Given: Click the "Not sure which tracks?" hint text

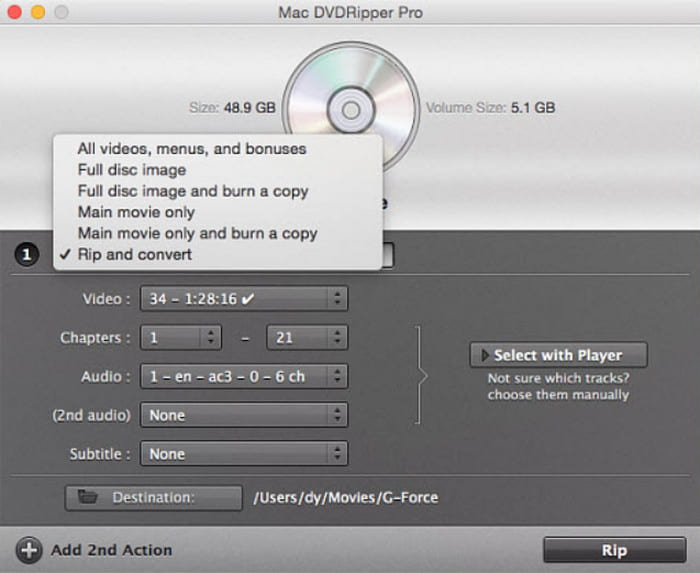Looking at the screenshot, I should point(558,378).
